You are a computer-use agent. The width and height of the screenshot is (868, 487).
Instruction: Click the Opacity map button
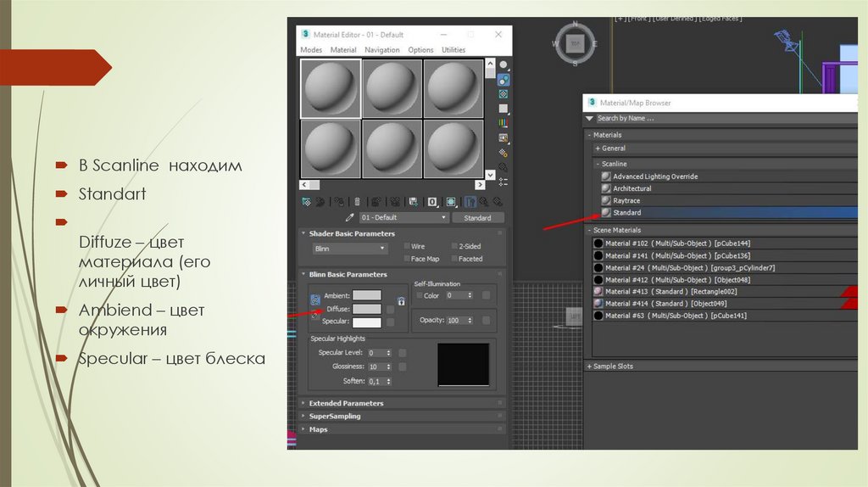coord(486,320)
